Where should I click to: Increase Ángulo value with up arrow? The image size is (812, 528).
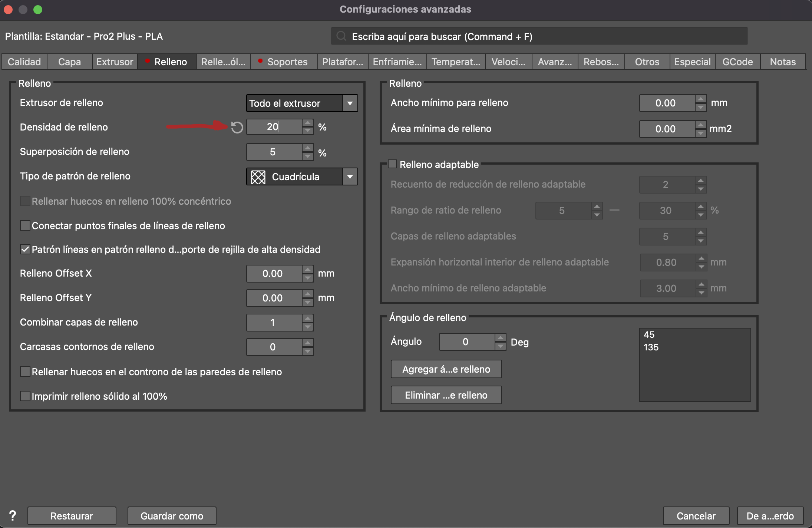coord(500,337)
